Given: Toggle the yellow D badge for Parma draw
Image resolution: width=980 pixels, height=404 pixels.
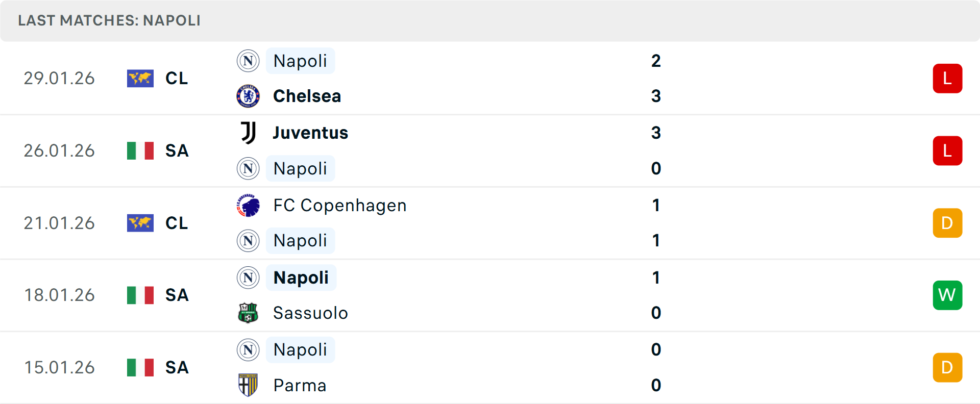Looking at the screenshot, I should 947,367.
